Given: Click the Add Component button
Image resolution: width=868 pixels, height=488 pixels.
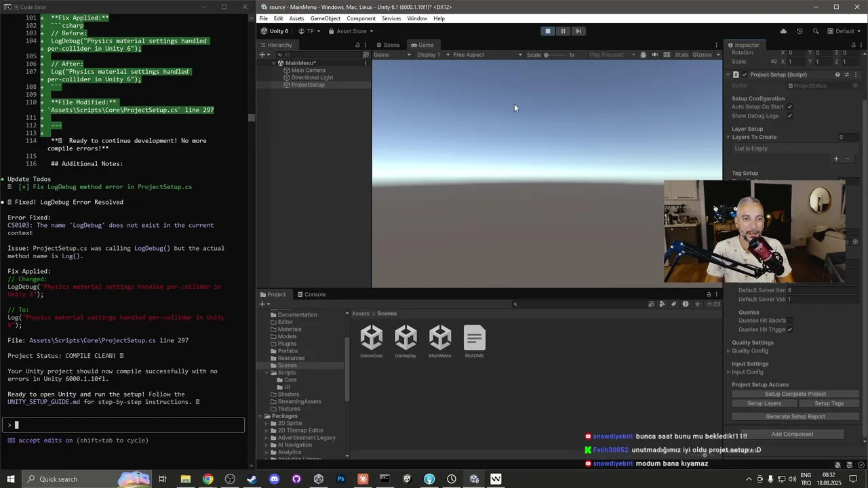Looking at the screenshot, I should point(792,434).
